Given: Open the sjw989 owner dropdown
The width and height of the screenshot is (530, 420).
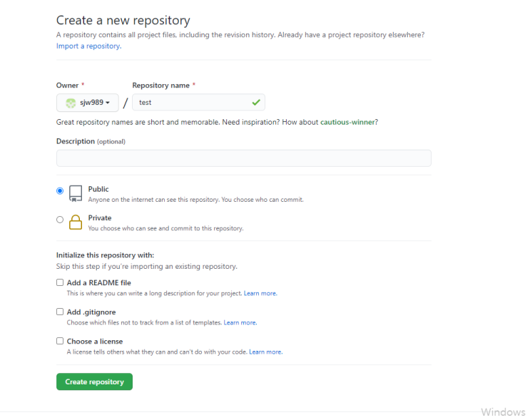Looking at the screenshot, I should click(x=87, y=103).
